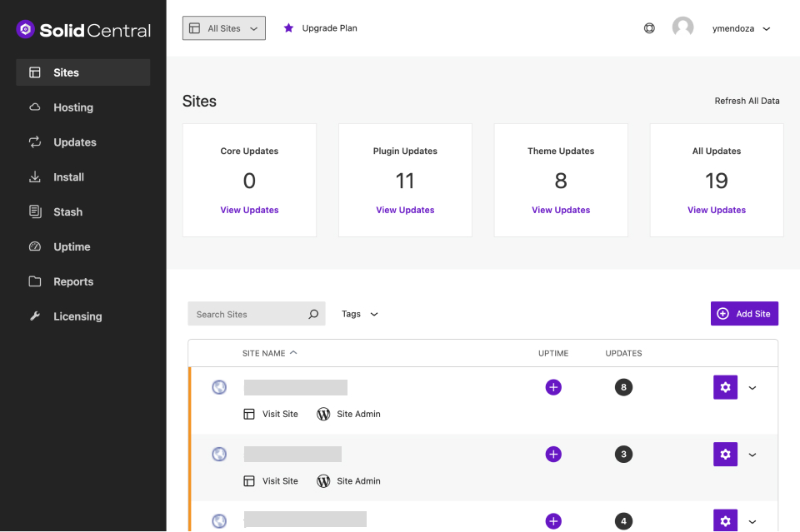Click Refresh All Data
This screenshot has height=532, width=800.
(x=747, y=101)
